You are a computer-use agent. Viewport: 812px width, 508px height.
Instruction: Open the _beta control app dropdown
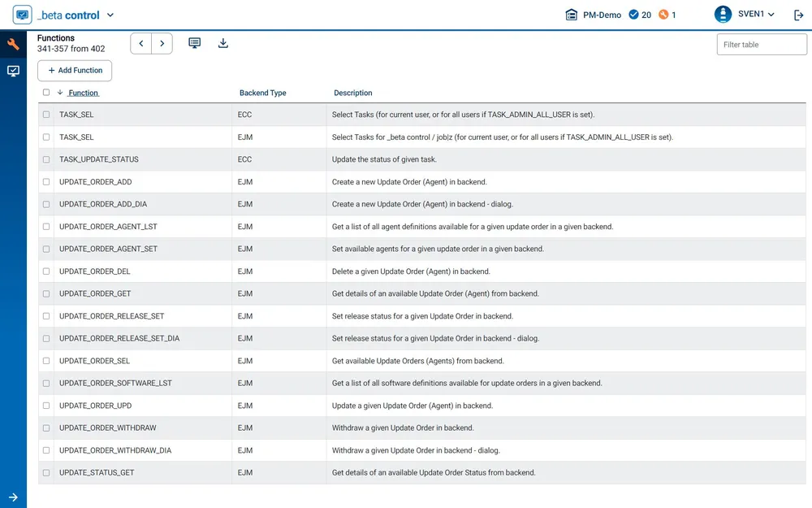[x=110, y=15]
